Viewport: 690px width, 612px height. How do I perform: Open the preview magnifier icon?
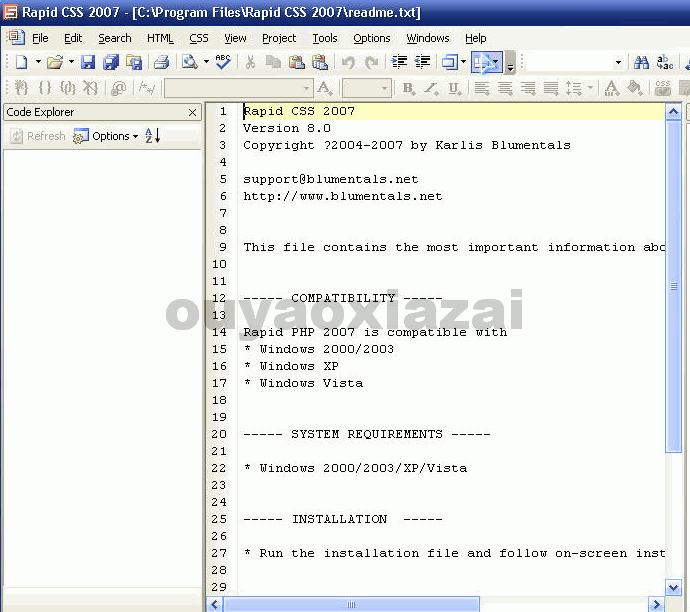(x=190, y=62)
